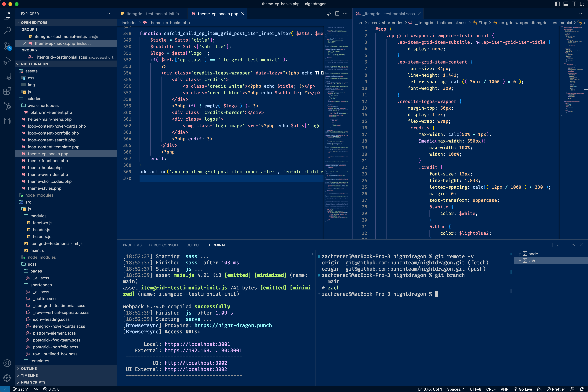Expand the avia-shortcodes folder

tap(66, 106)
